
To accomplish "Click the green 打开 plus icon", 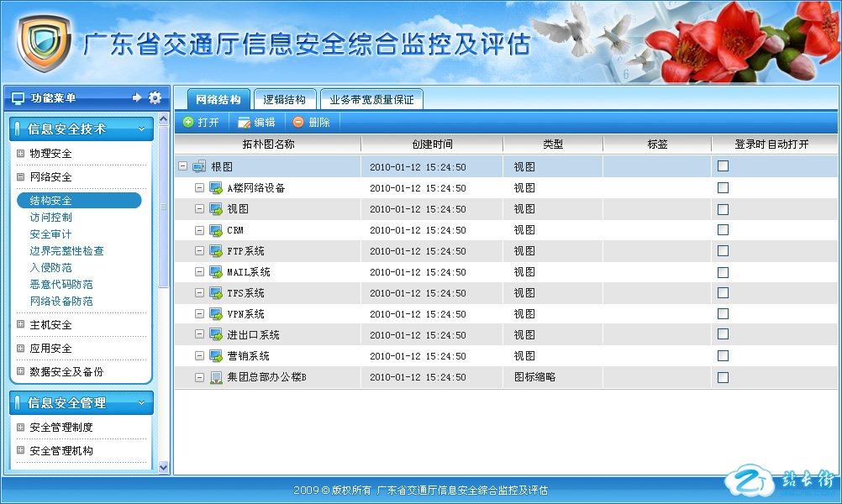I will 188,123.
